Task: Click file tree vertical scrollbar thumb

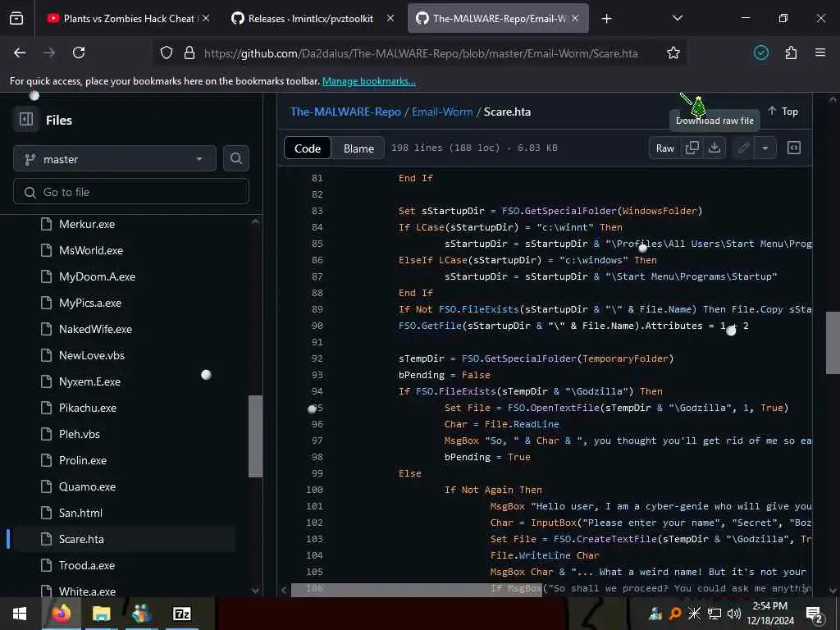Action: [256, 436]
